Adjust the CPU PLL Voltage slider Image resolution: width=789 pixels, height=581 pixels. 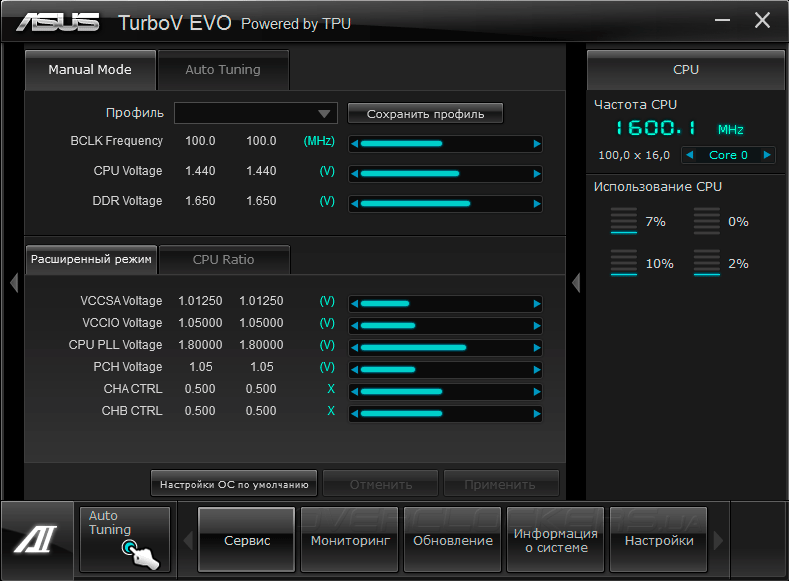click(x=446, y=348)
